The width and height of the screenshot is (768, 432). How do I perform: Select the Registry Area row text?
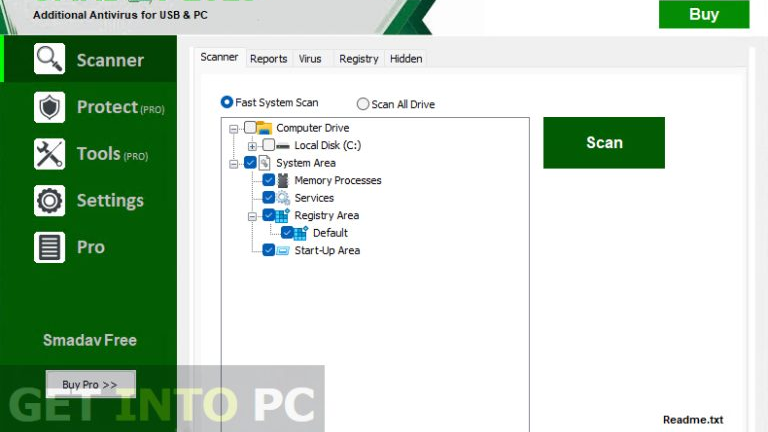click(326, 216)
